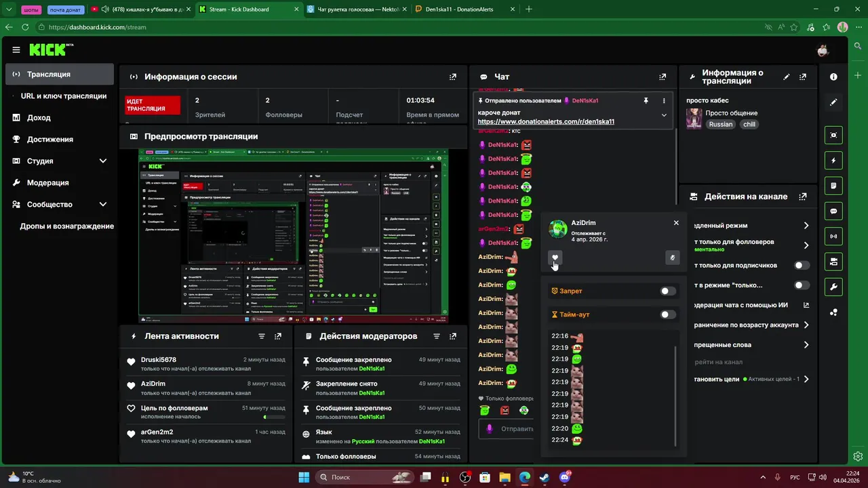Select Трансляция in the sidebar
This screenshot has height=488, width=868.
pos(60,74)
